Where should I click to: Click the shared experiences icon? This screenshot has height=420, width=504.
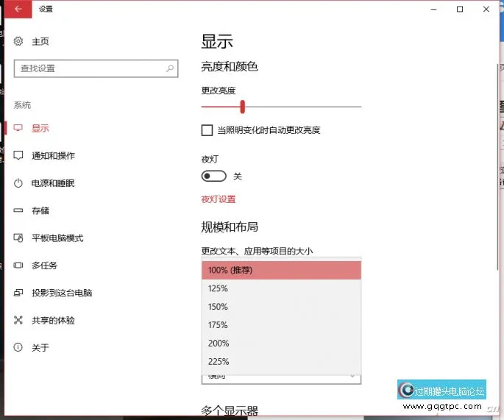[18, 320]
